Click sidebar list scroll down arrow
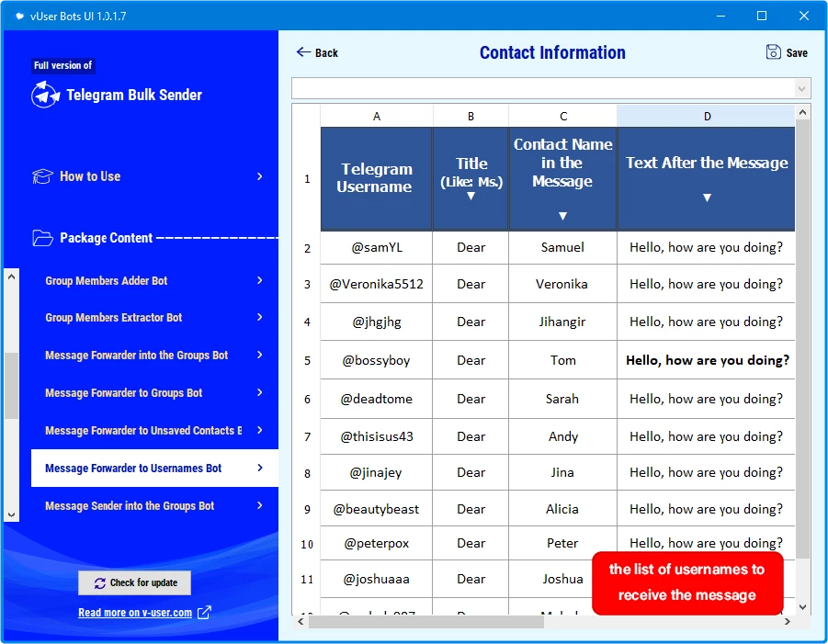The width and height of the screenshot is (828, 644). tap(12, 514)
